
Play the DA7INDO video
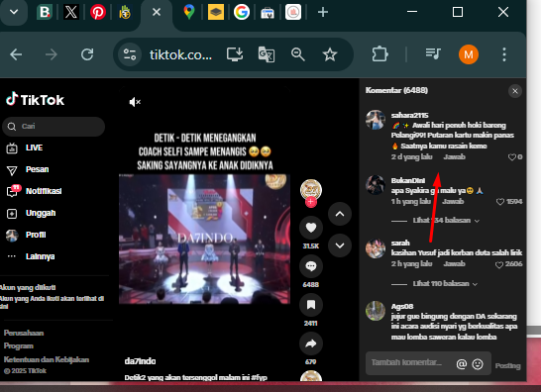(x=204, y=239)
